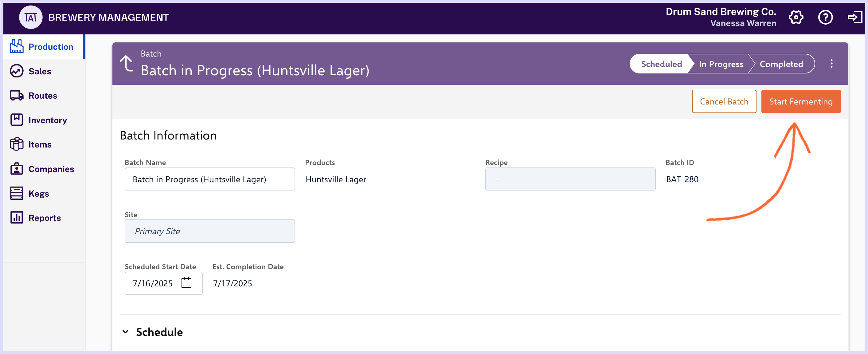View the Reports page
This screenshot has width=868, height=354.
44,218
